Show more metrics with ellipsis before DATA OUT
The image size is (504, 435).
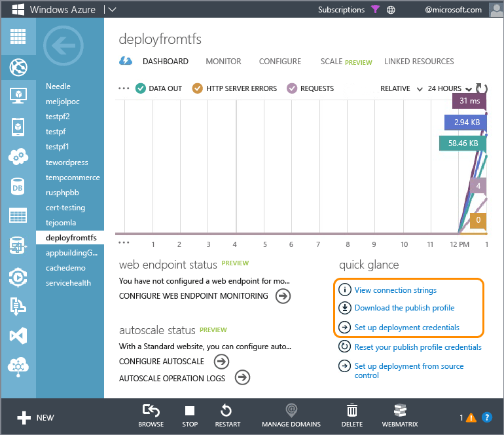tap(124, 88)
